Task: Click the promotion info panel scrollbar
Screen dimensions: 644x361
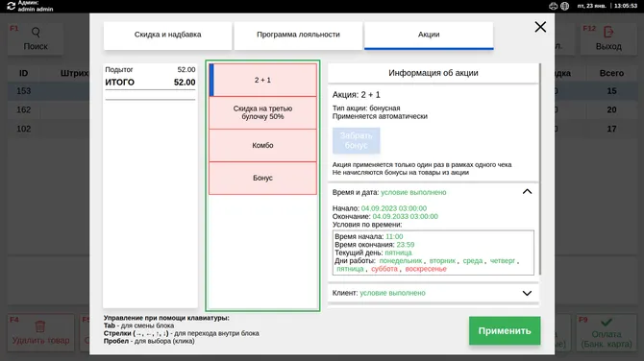Action: click(x=539, y=169)
